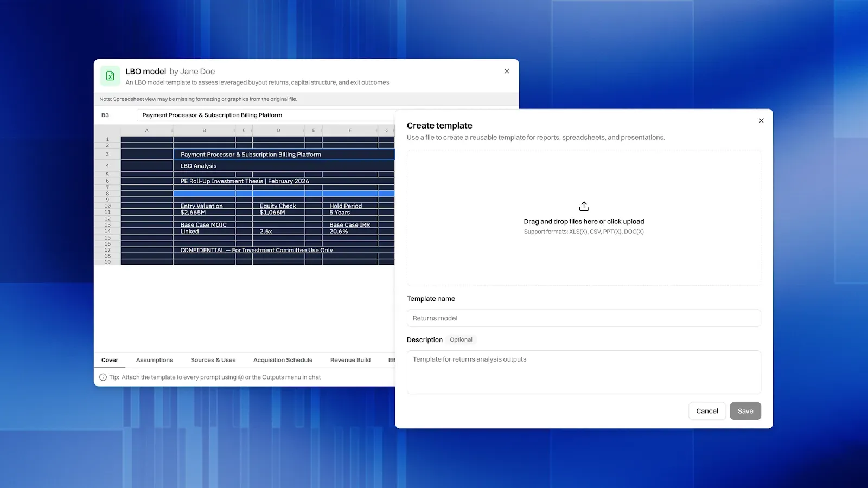Go to the Revenue Build tab
Screen dimensions: 868x488
[x=350, y=360]
